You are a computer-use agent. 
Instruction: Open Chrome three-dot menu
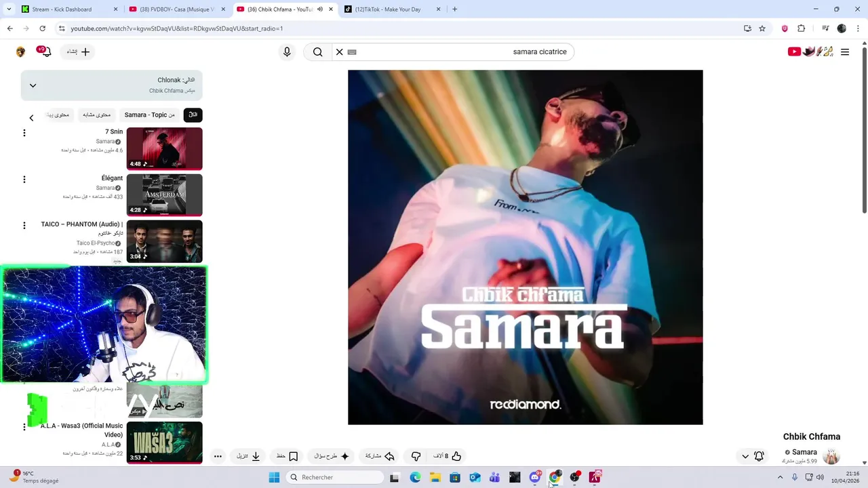(857, 28)
